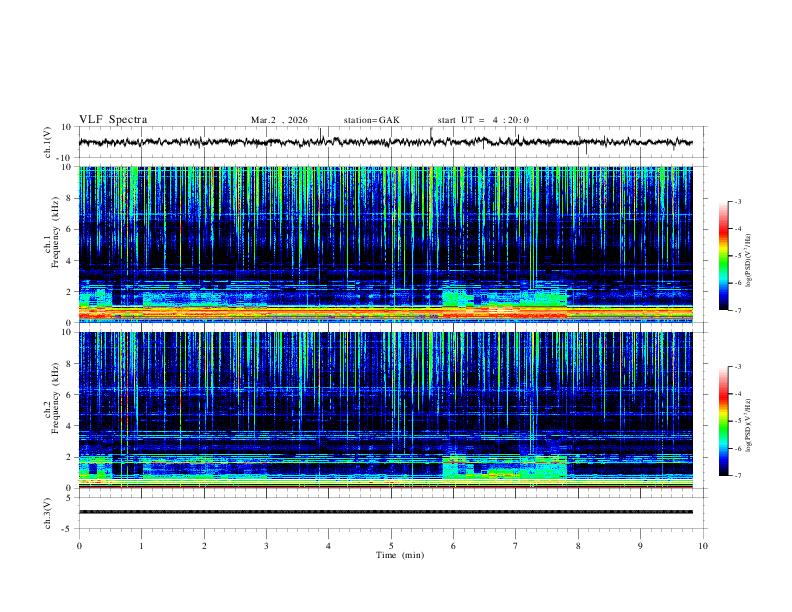
Task: Click the ch.2 colorbar "log(PSD)(V²/Hz)" label
Action: [x=749, y=425]
